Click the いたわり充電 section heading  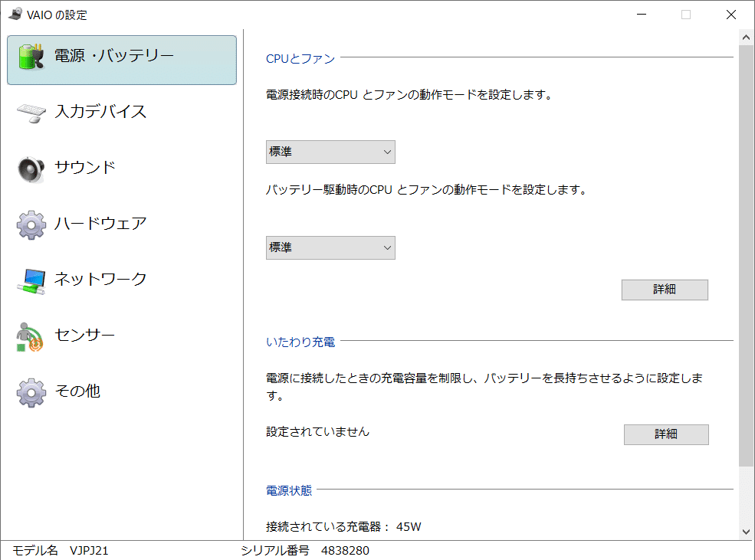(300, 342)
